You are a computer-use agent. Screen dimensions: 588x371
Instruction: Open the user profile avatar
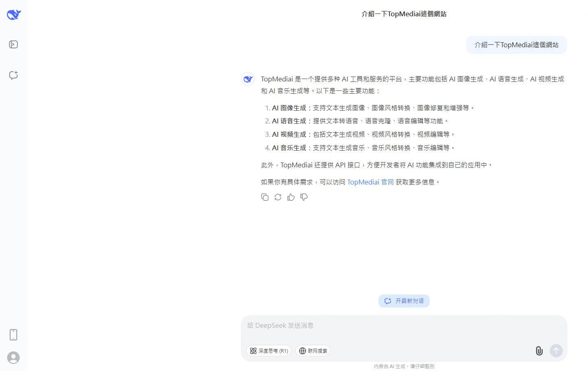(x=13, y=358)
